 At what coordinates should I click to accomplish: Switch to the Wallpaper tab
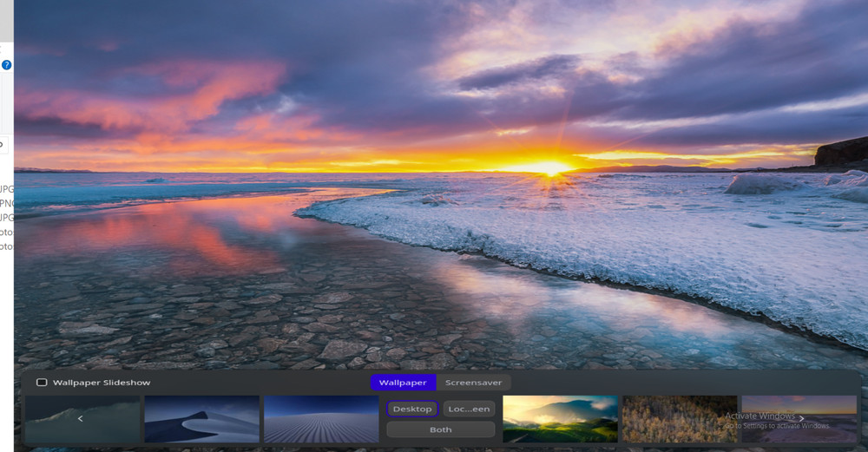click(403, 383)
